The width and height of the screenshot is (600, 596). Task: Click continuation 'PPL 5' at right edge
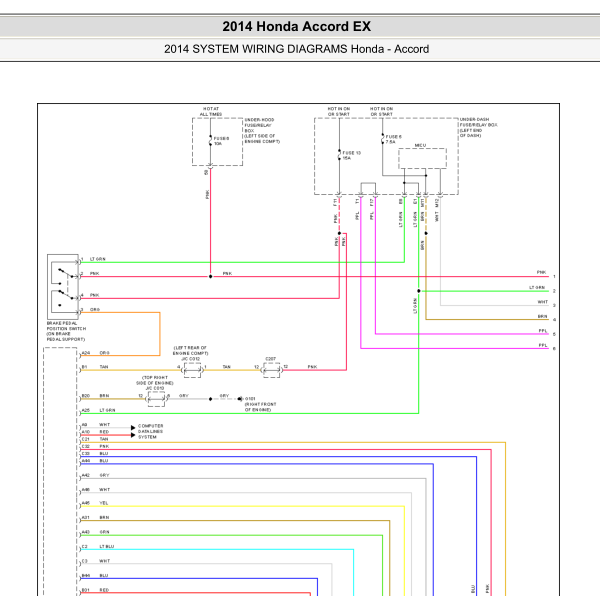[x=548, y=332]
